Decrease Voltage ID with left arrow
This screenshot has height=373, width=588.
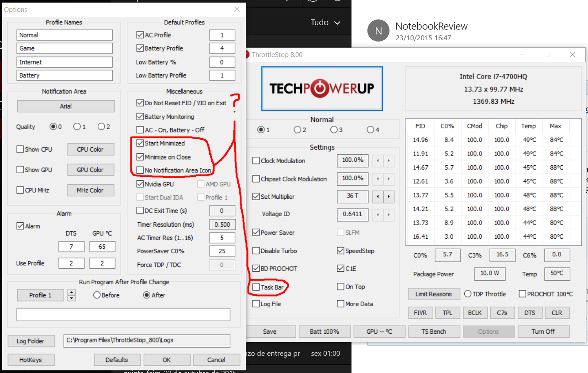378,215
